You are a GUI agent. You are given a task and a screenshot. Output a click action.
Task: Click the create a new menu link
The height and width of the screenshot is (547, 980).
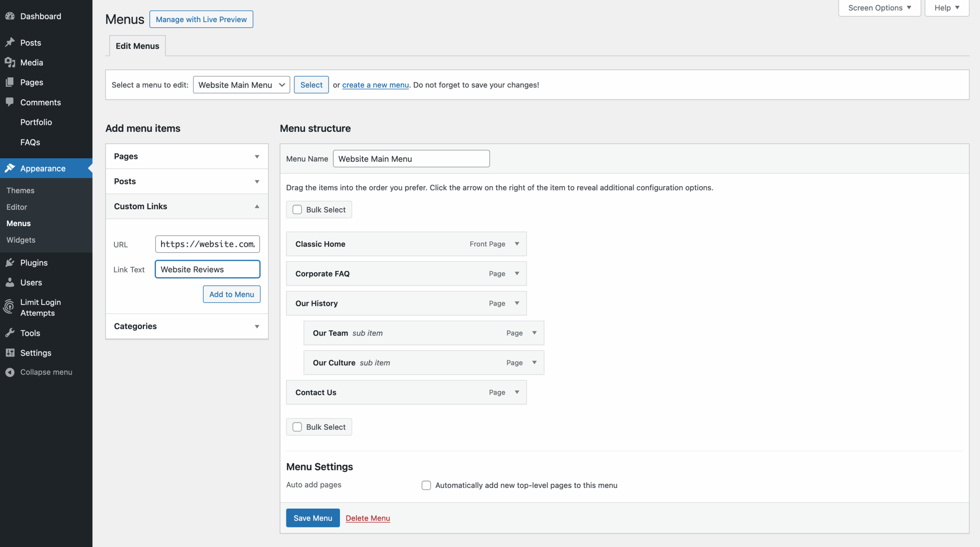[375, 85]
